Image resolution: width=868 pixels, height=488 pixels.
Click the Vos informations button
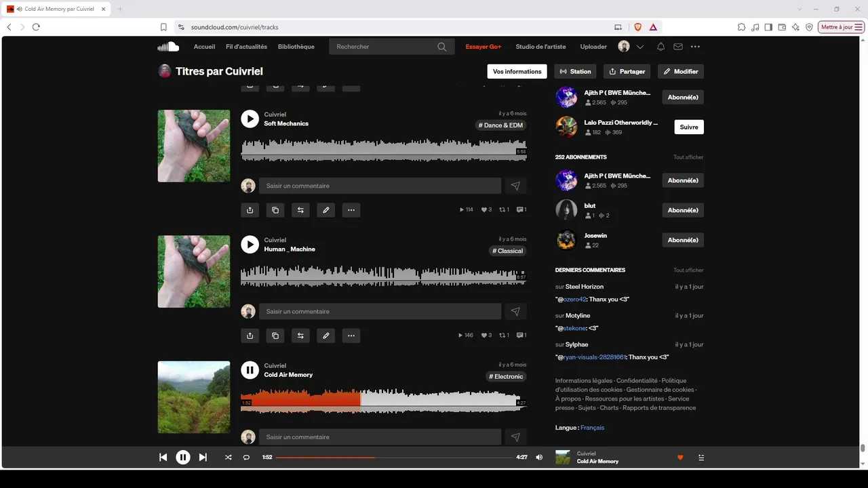coord(517,71)
